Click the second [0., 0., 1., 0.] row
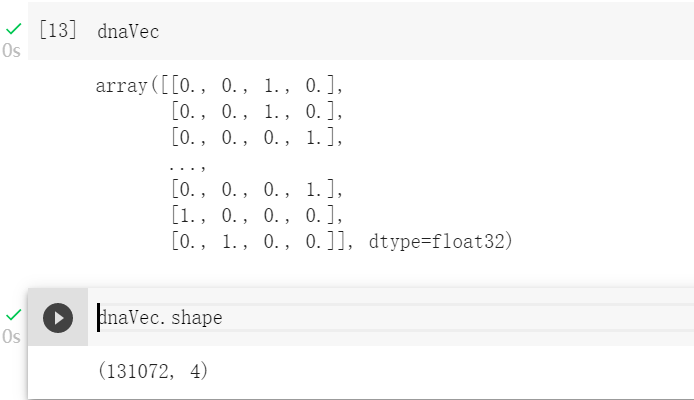This screenshot has width=694, height=400. pos(257,111)
